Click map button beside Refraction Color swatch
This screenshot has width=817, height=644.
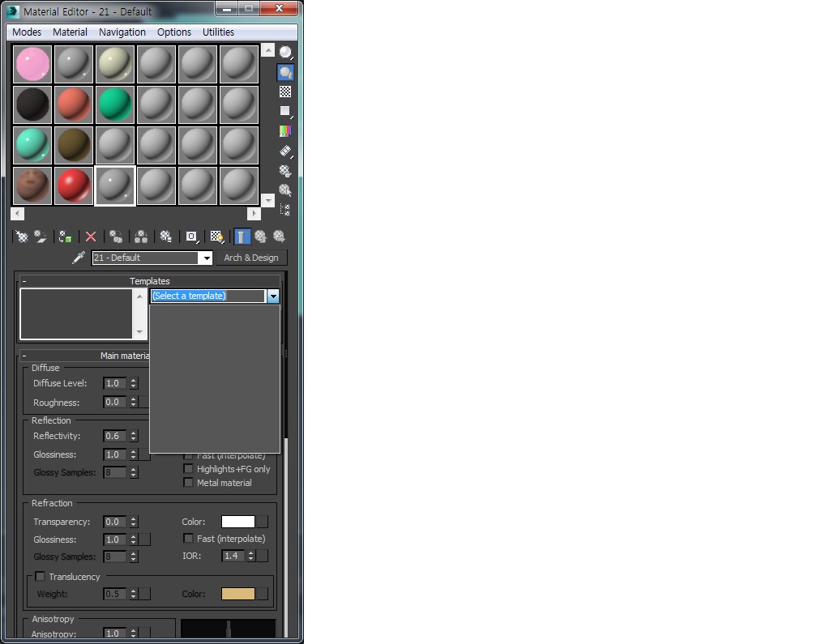[263, 522]
